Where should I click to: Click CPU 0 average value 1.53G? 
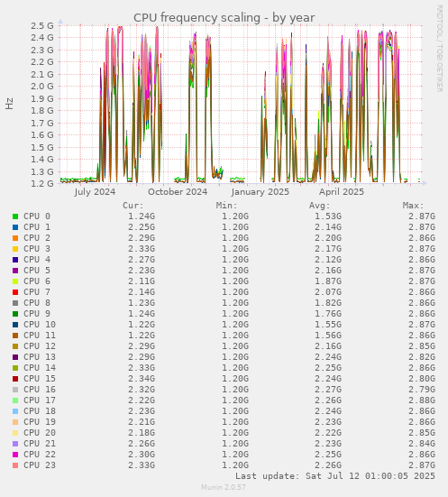tap(328, 216)
